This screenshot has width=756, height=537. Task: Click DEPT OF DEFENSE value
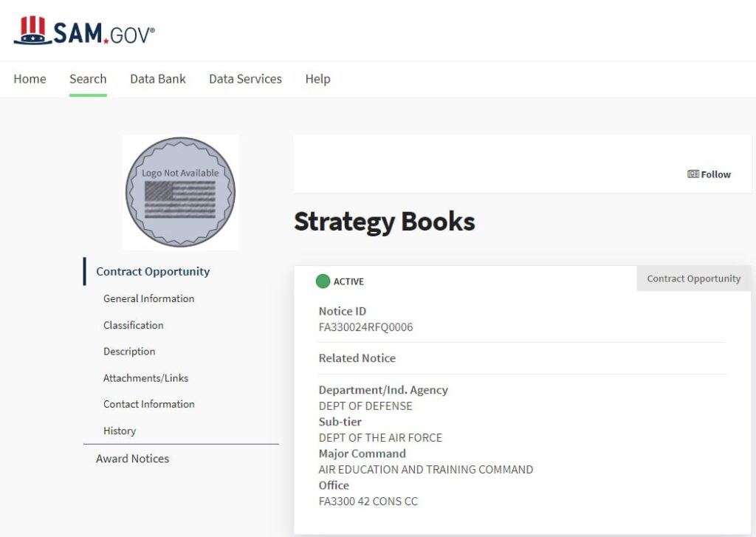pos(365,406)
